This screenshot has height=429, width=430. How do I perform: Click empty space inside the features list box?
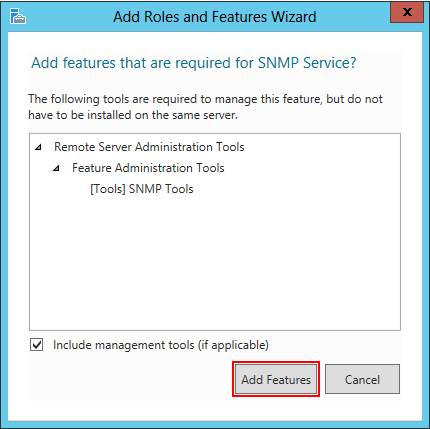click(x=215, y=263)
